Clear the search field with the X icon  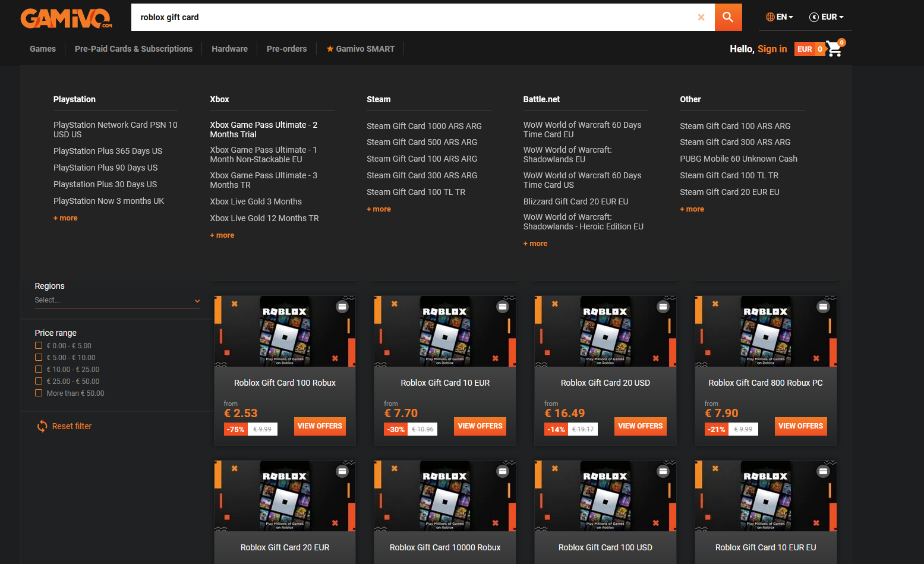tap(701, 17)
